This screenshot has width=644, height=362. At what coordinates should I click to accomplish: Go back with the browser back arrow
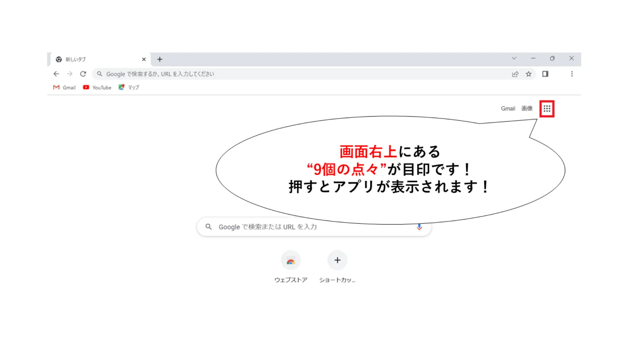click(x=56, y=74)
